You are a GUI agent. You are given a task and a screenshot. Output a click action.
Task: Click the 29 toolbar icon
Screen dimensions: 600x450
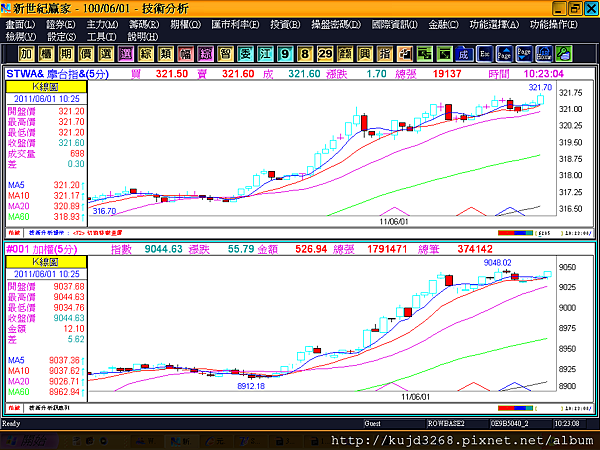point(325,54)
